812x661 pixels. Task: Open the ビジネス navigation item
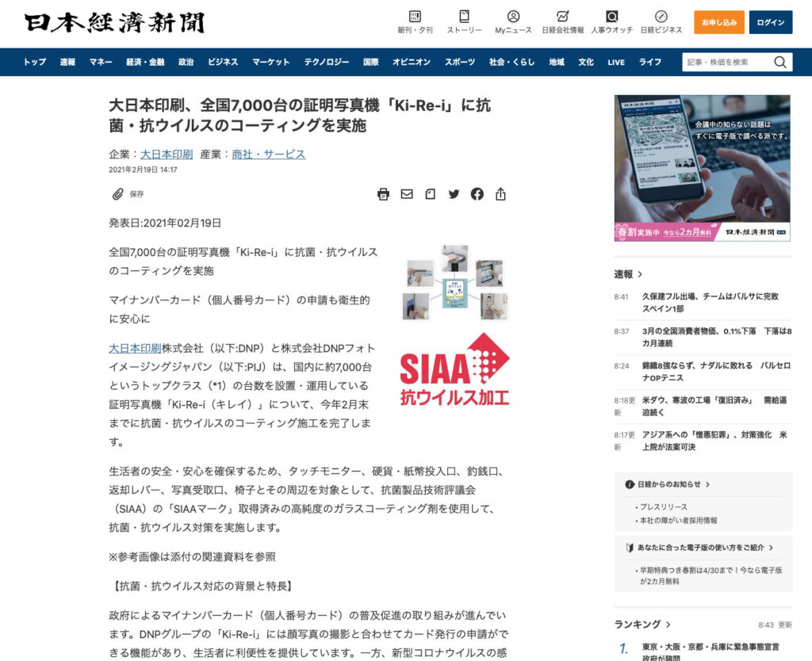(x=223, y=62)
